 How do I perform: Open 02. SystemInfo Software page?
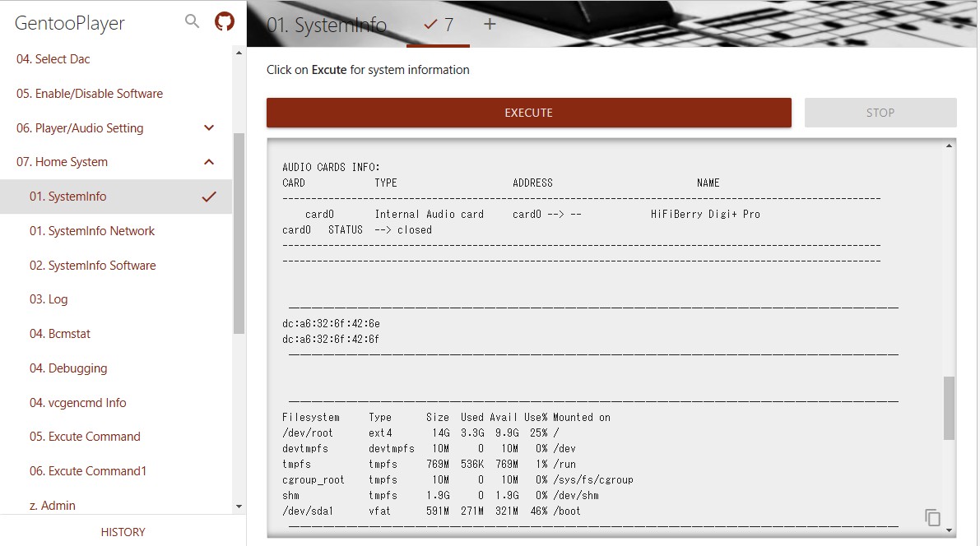(92, 266)
